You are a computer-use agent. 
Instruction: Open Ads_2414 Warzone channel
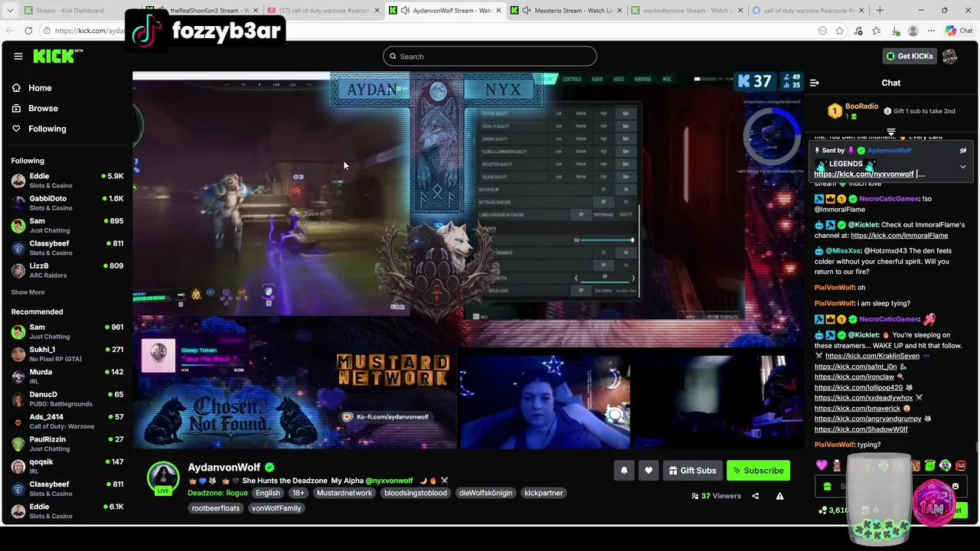click(x=67, y=421)
